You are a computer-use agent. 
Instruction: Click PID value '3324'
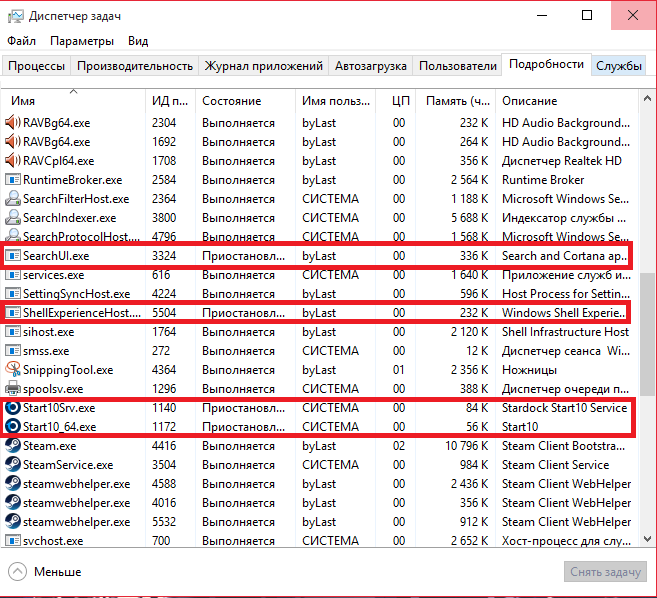click(x=164, y=256)
